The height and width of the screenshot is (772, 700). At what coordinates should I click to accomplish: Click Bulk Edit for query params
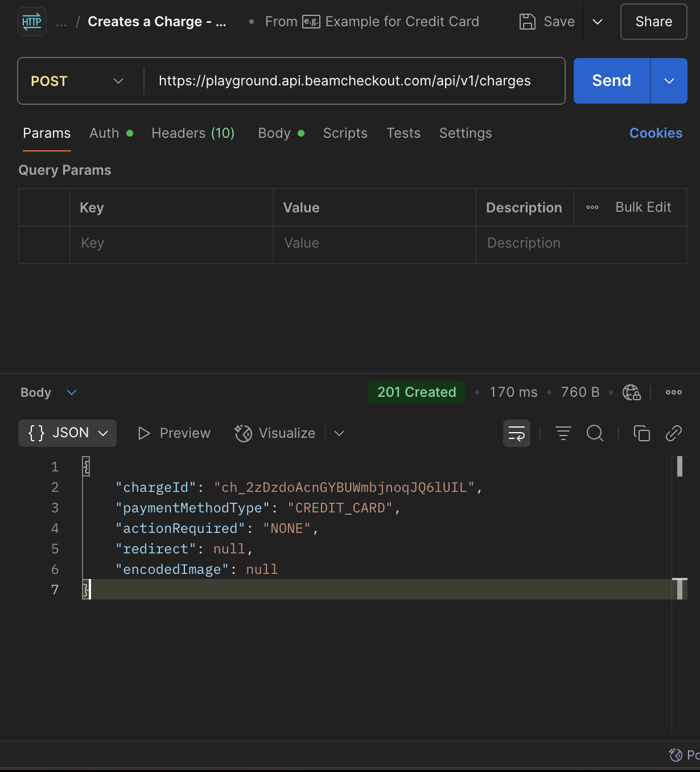(643, 207)
